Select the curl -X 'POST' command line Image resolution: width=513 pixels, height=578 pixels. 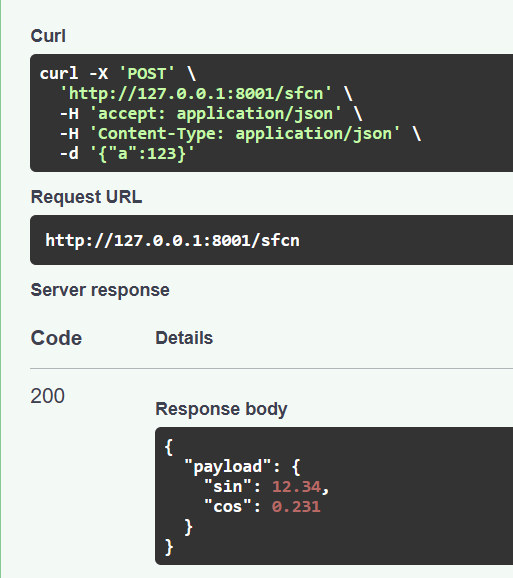pyautogui.click(x=118, y=74)
